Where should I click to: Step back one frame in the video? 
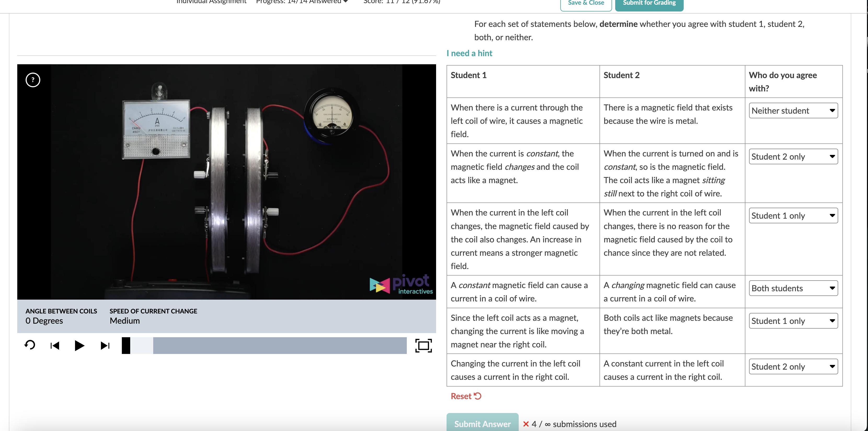pyautogui.click(x=55, y=346)
